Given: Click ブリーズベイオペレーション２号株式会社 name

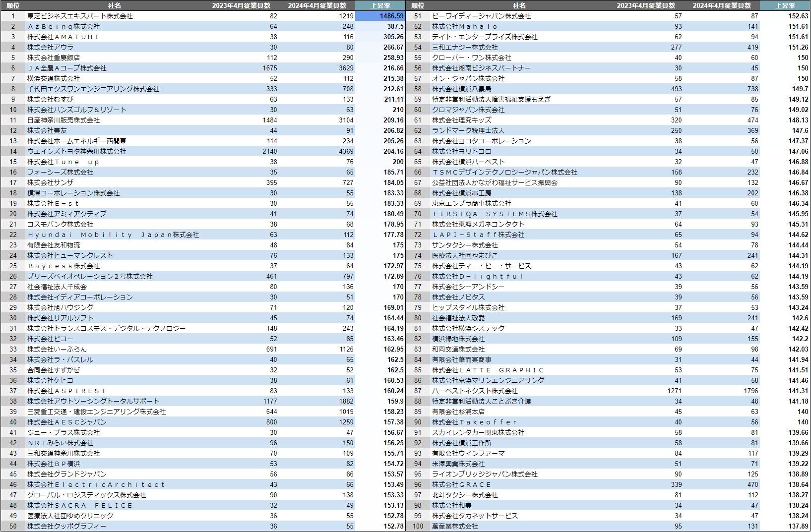Looking at the screenshot, I should 90,276.
